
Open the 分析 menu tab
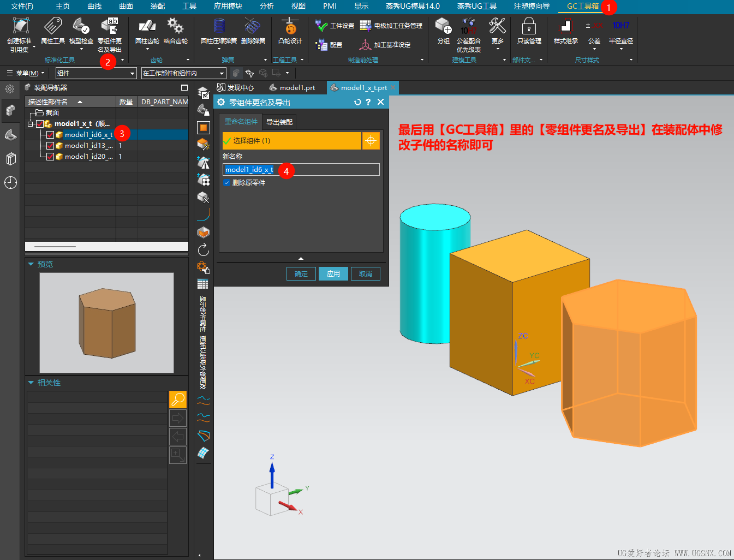(267, 6)
